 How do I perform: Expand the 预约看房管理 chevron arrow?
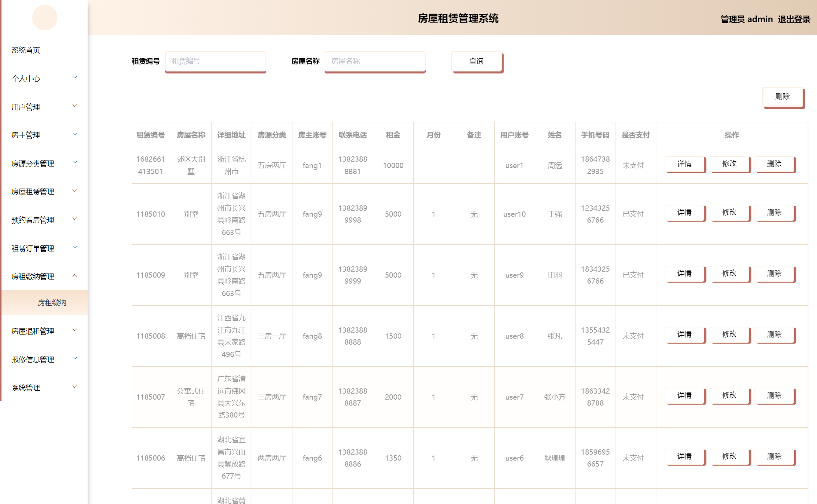pyautogui.click(x=75, y=219)
